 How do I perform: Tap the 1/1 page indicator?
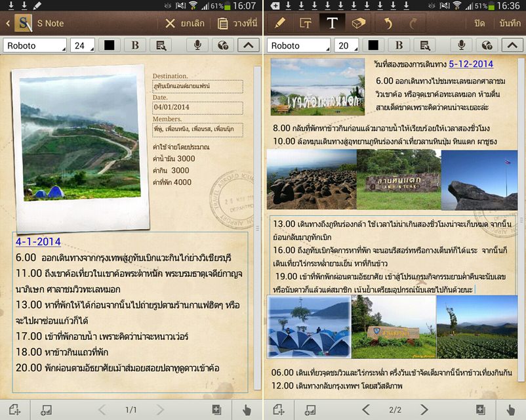(x=131, y=410)
